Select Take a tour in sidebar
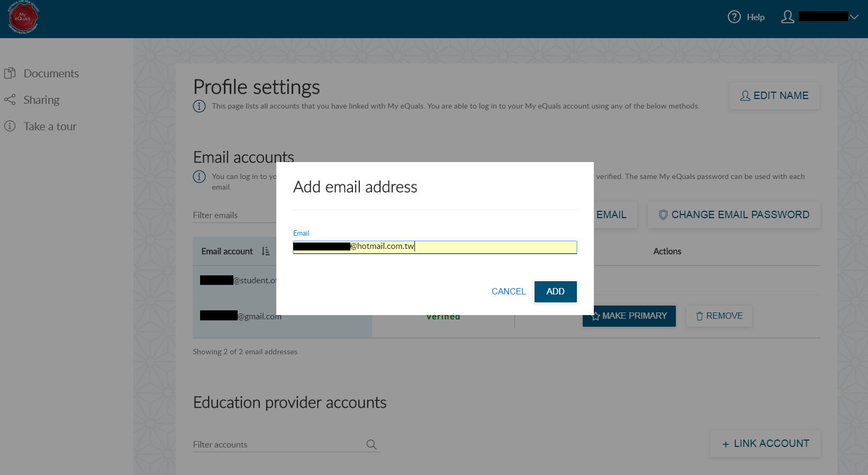Image resolution: width=868 pixels, height=475 pixels. (x=50, y=127)
